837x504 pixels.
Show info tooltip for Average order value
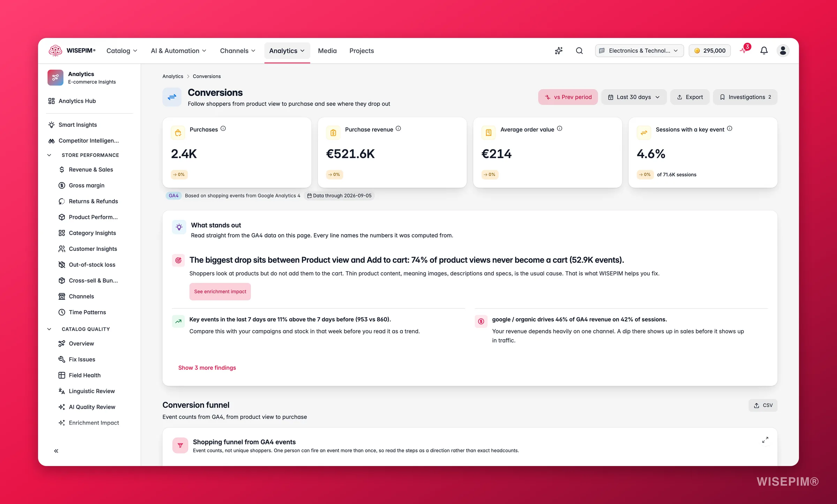[x=559, y=128]
